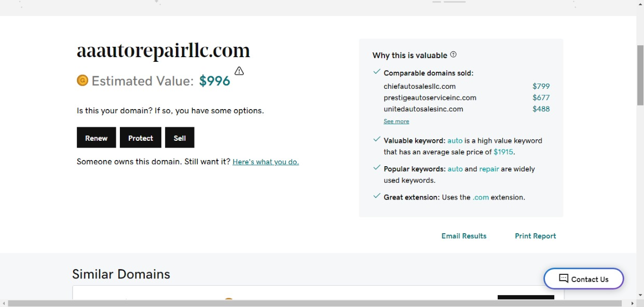Screen dimensions: 644x307
Task: Click the vertical scrollbar thumb
Action: (x=640, y=75)
